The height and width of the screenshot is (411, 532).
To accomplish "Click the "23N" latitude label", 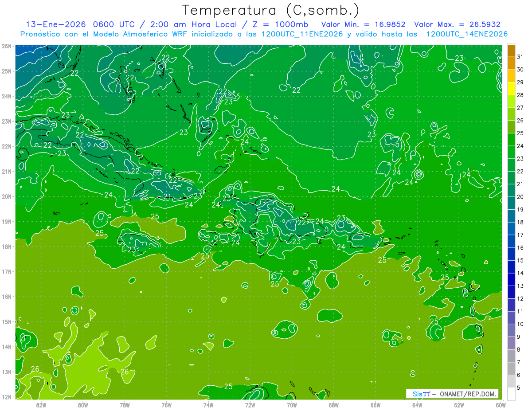I will click(x=6, y=121).
